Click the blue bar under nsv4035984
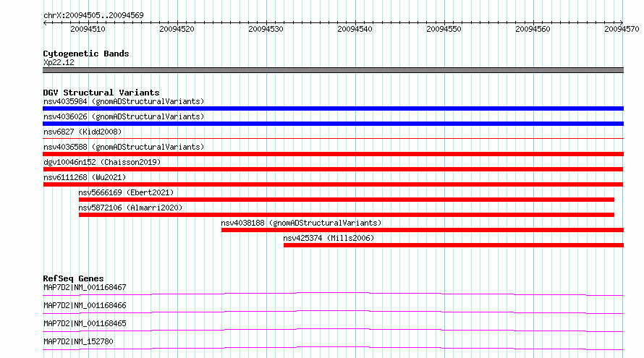 click(333, 108)
